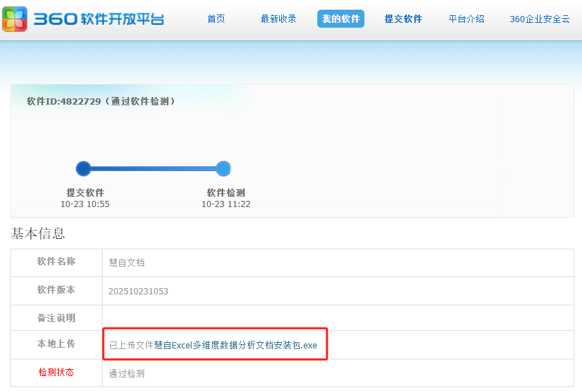The height and width of the screenshot is (392, 582).
Task: Click the 软件ID:4822729 heading
Action: tap(101, 101)
